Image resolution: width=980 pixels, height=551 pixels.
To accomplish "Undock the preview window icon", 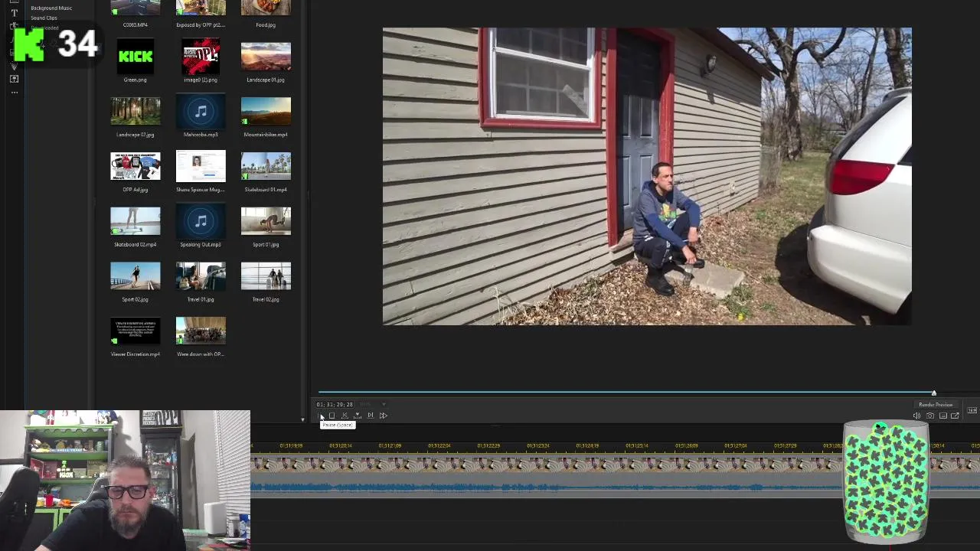I will point(955,416).
